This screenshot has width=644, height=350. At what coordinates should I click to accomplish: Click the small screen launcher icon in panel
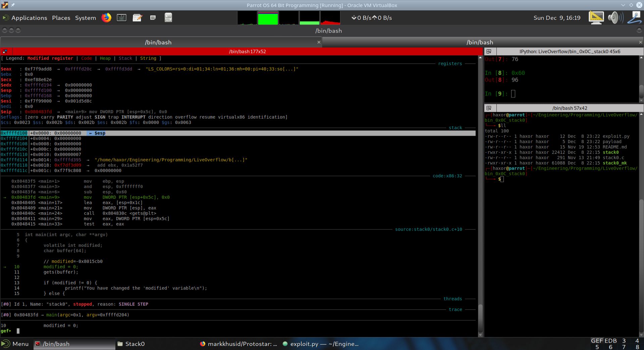tap(153, 17)
